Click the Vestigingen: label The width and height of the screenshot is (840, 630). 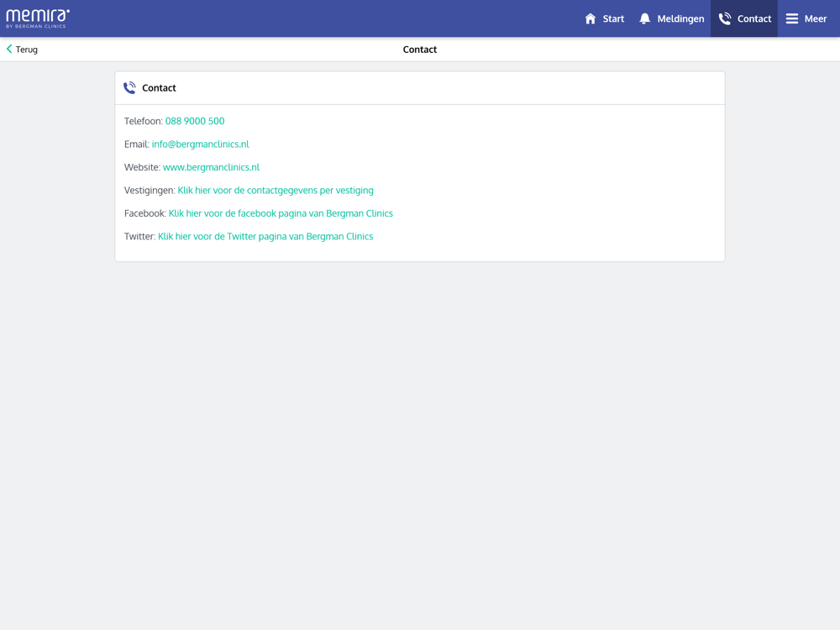pos(150,190)
